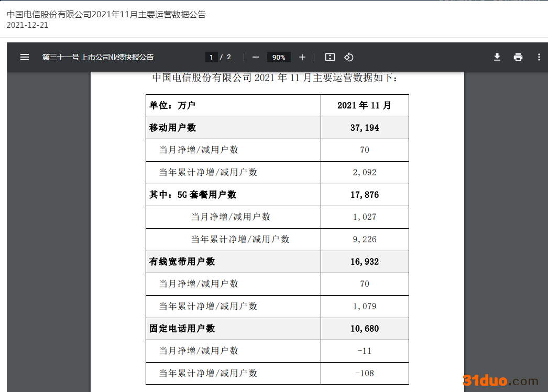The height and width of the screenshot is (392, 548).
Task: Click the 37,194 mobile users value
Action: click(x=365, y=128)
